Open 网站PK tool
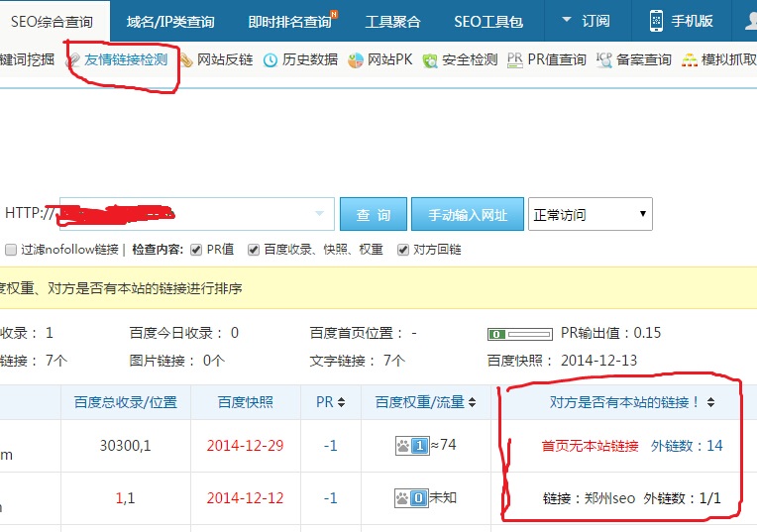This screenshot has height=532, width=757. coord(389,59)
